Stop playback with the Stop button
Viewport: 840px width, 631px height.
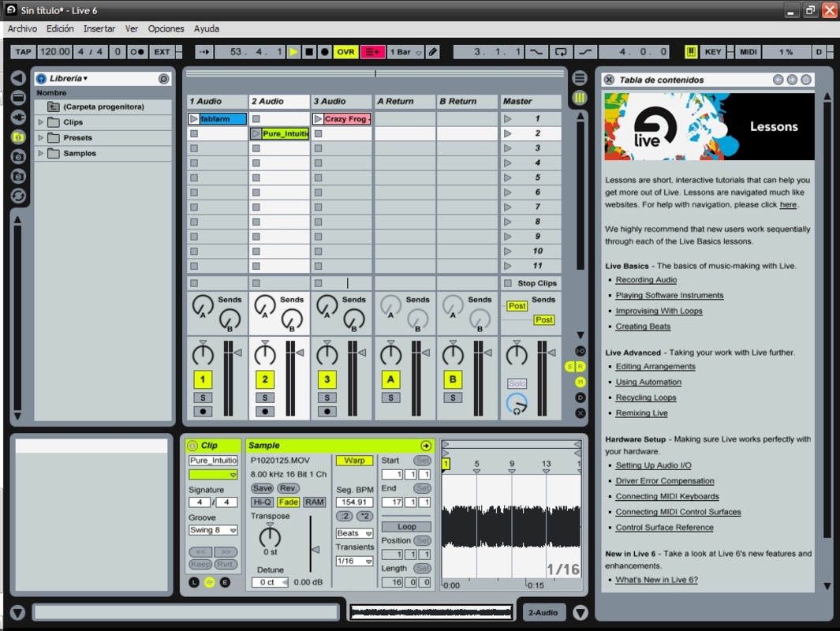click(x=309, y=52)
